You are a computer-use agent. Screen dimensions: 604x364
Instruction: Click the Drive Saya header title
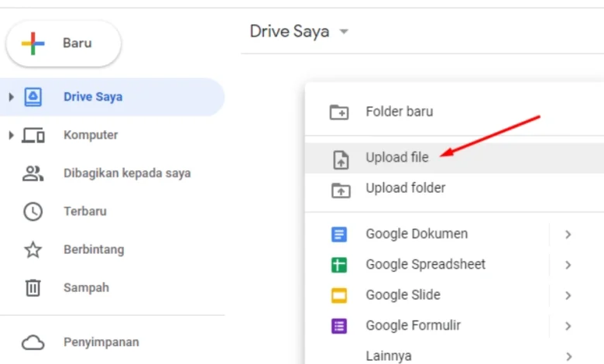tap(290, 32)
